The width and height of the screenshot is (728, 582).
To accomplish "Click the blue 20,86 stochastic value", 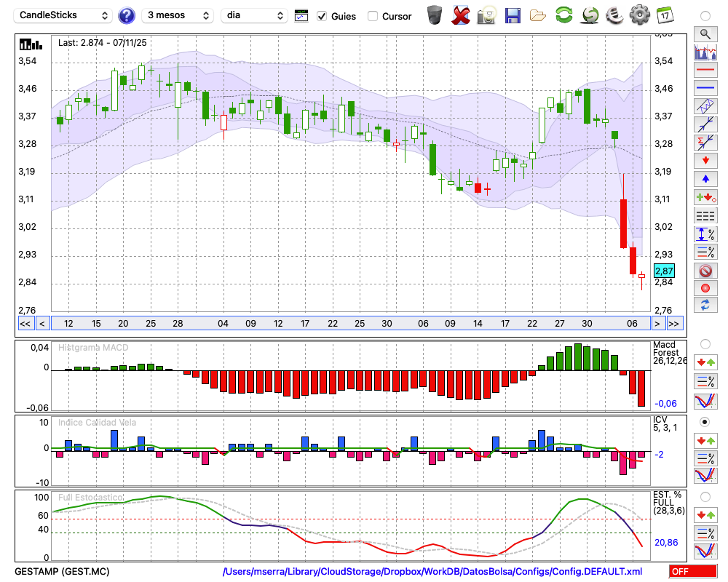I will [666, 543].
